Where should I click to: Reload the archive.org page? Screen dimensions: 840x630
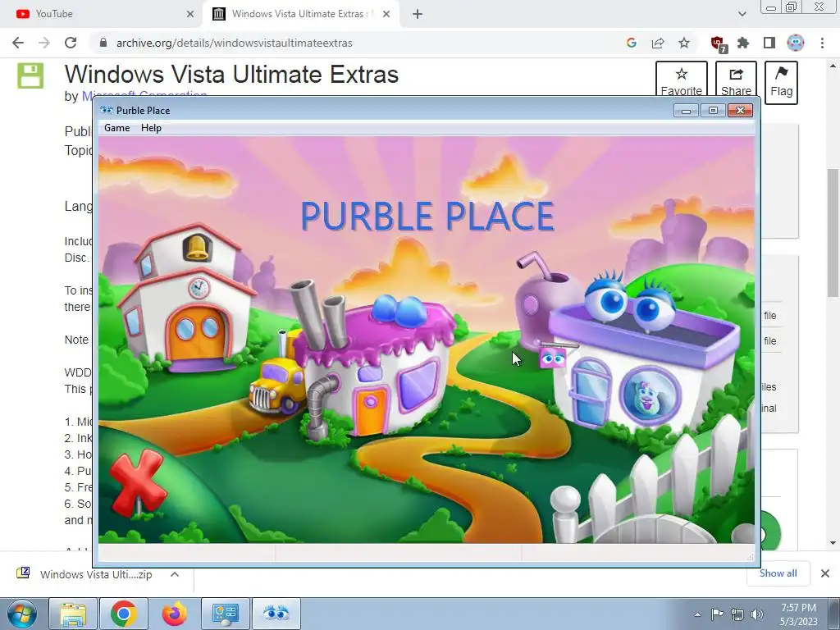tap(71, 43)
